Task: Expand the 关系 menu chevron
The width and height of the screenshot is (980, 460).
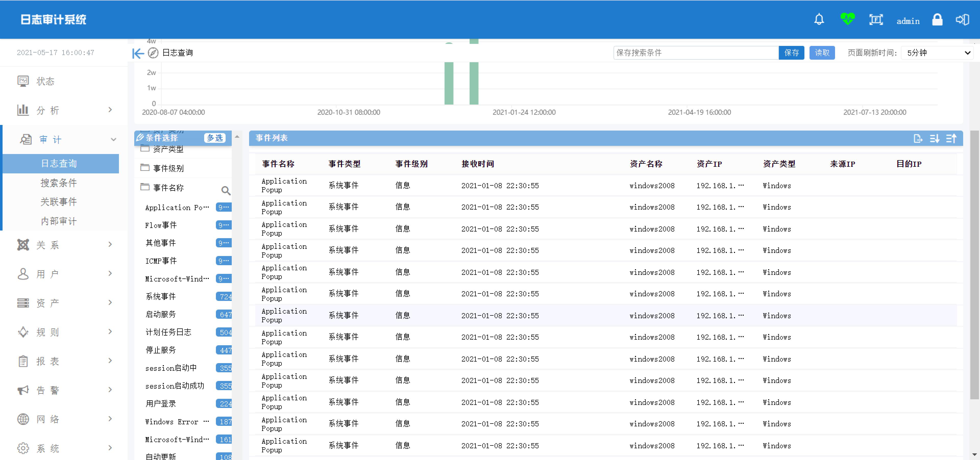Action: [110, 245]
